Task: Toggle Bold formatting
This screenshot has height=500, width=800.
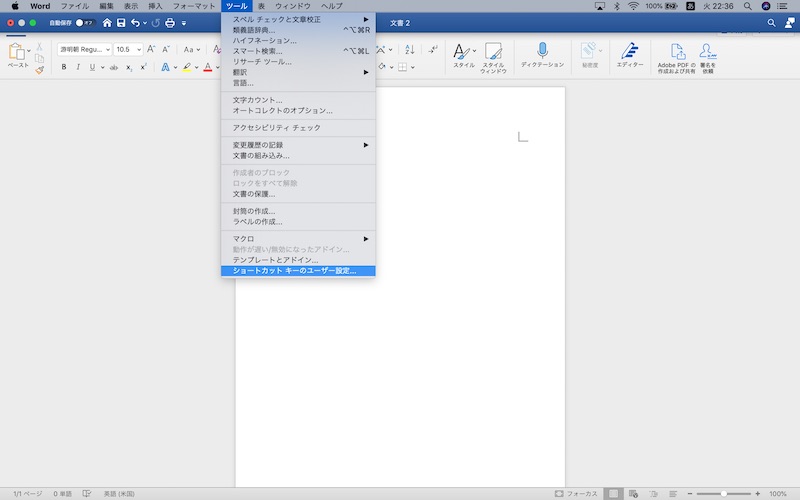Action: pos(64,67)
